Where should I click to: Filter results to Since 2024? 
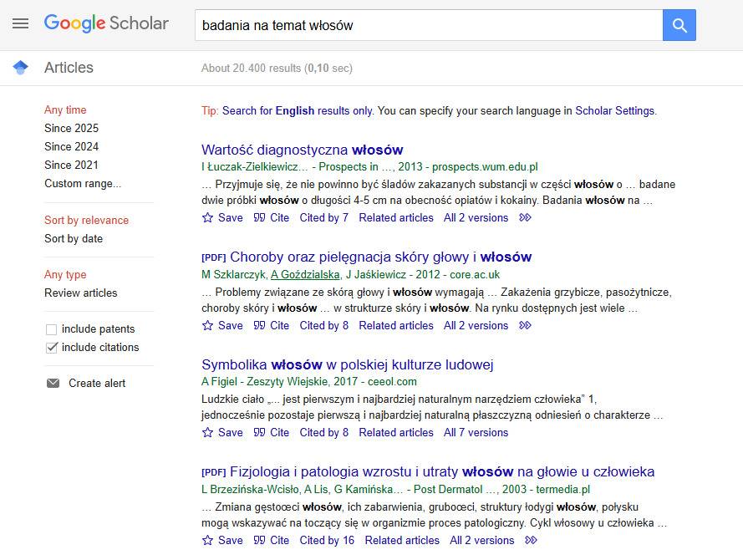pyautogui.click(x=71, y=147)
